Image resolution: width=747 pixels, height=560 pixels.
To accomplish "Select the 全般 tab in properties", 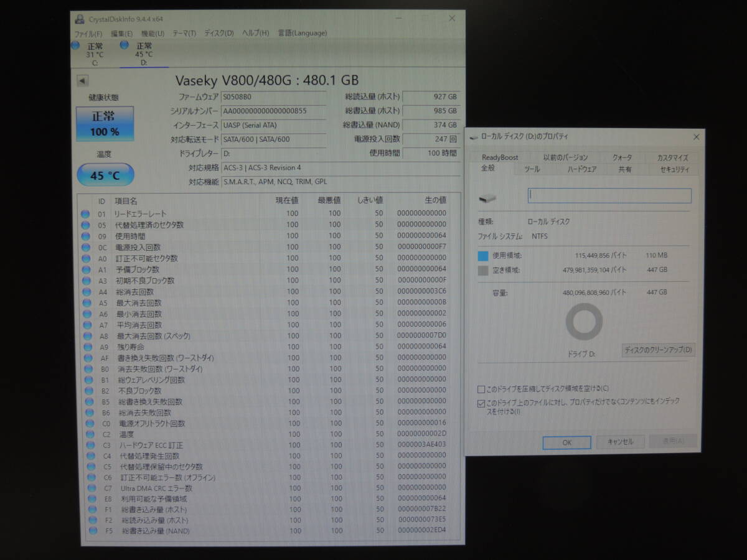I will tap(488, 169).
